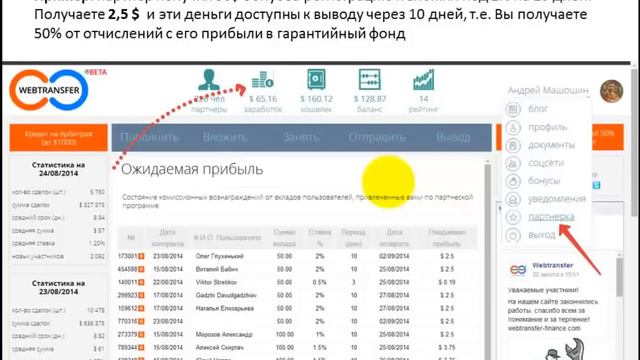Open the partners count icon

209,80
